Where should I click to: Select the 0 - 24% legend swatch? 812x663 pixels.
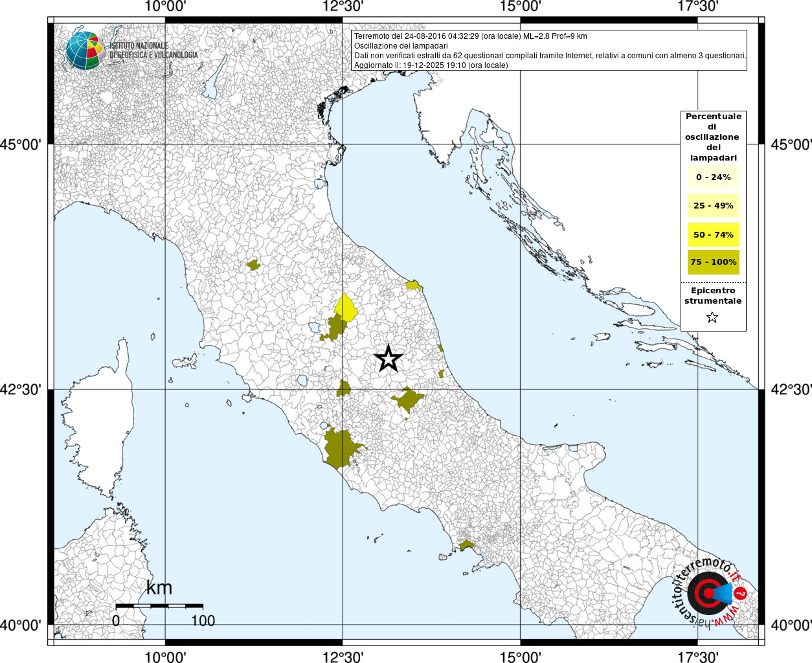click(x=713, y=177)
